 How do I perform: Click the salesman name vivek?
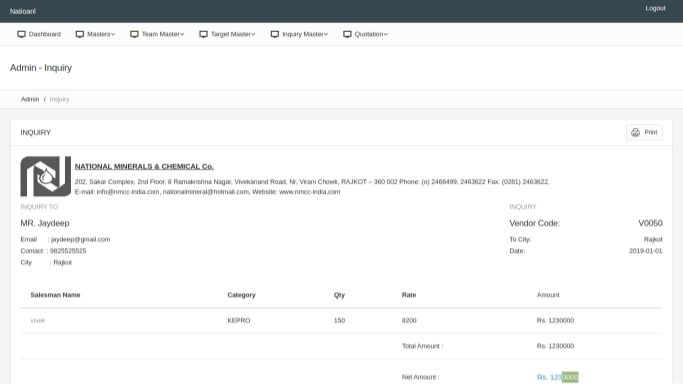point(38,320)
